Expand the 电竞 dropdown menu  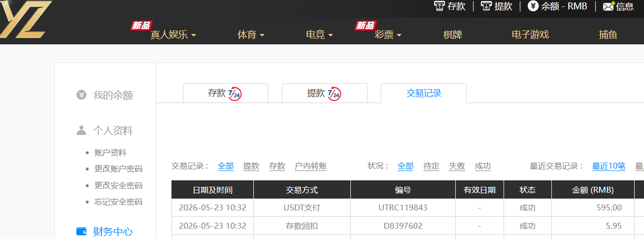(319, 35)
